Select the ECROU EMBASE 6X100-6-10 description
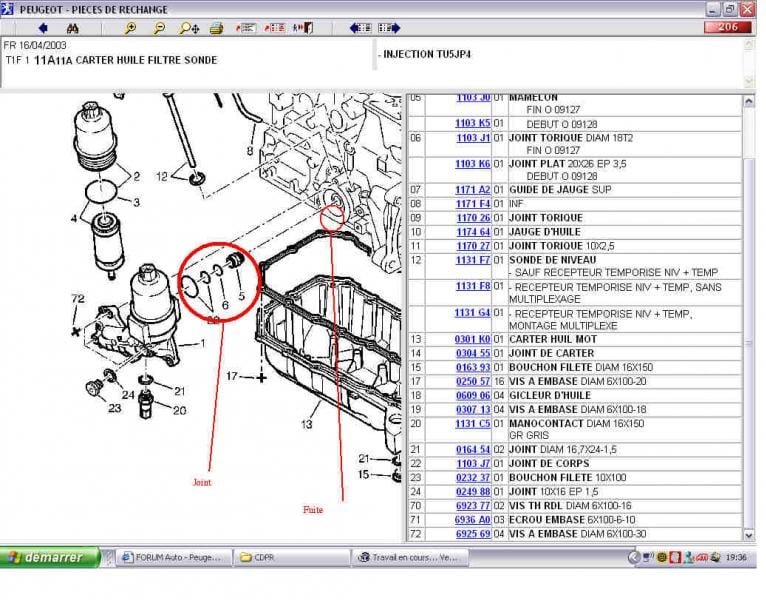This screenshot has width=766, height=600. click(x=572, y=520)
